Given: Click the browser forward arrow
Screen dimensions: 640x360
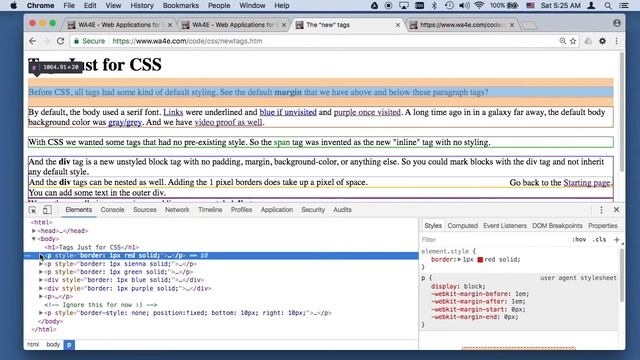Looking at the screenshot, I should 47,41.
